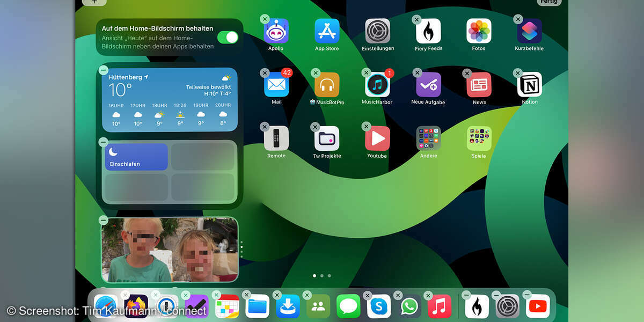Remove dock YouTube suggestion via minus badge

526,295
